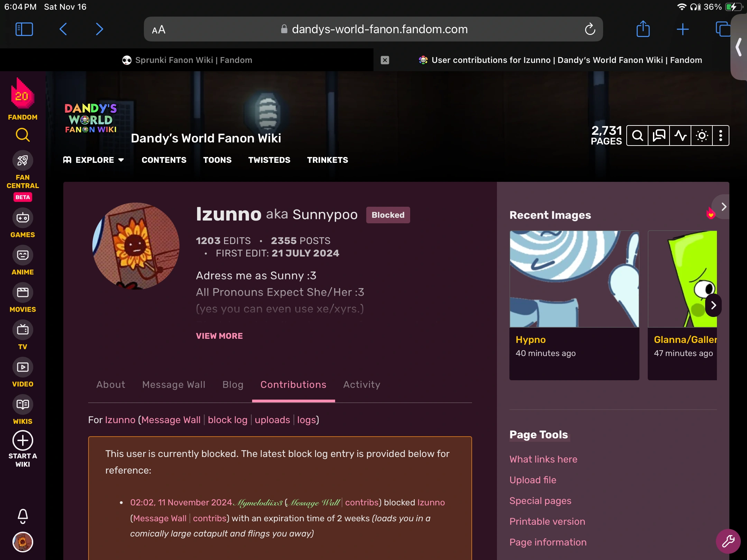Open the Hypno recent image thumbnail
Image resolution: width=747 pixels, height=560 pixels.
click(574, 279)
